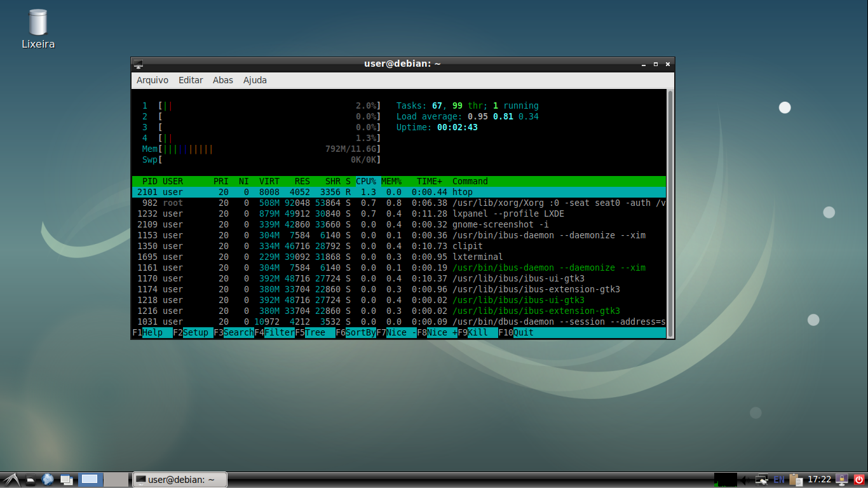Sort processes by the CPU% column header
The width and height of the screenshot is (868, 488).
point(366,181)
